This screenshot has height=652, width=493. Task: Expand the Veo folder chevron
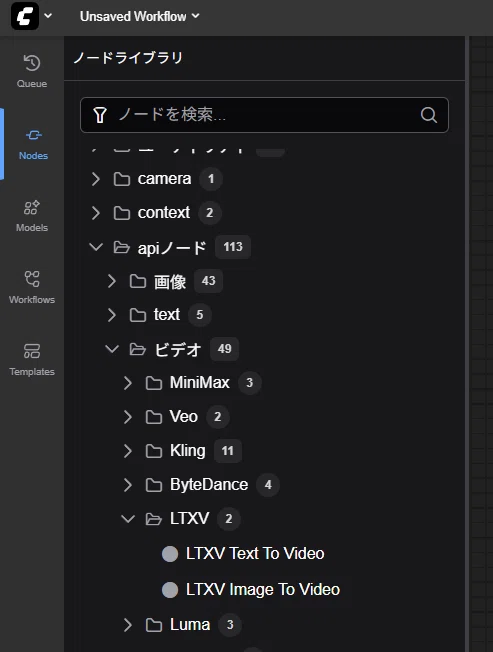tap(128, 417)
